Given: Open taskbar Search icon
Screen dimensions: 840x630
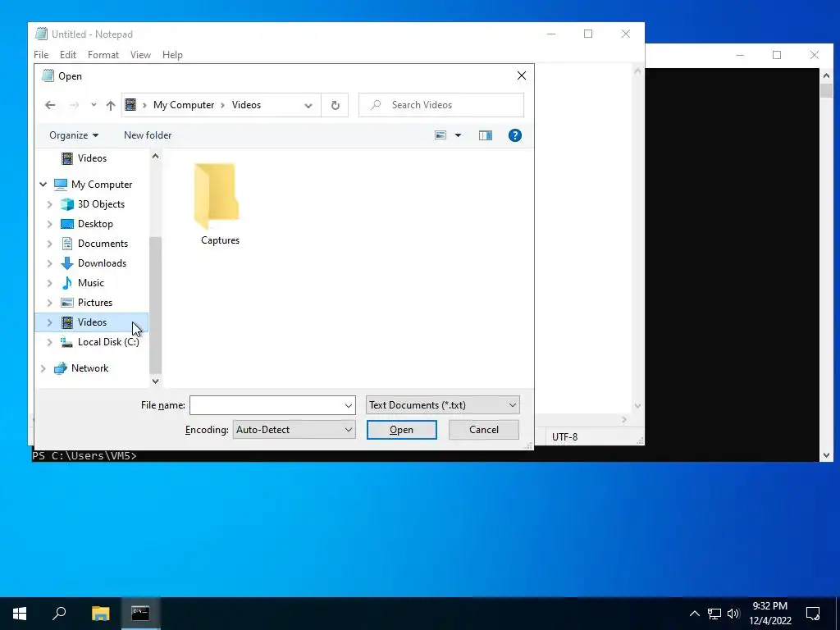Looking at the screenshot, I should 59,614.
